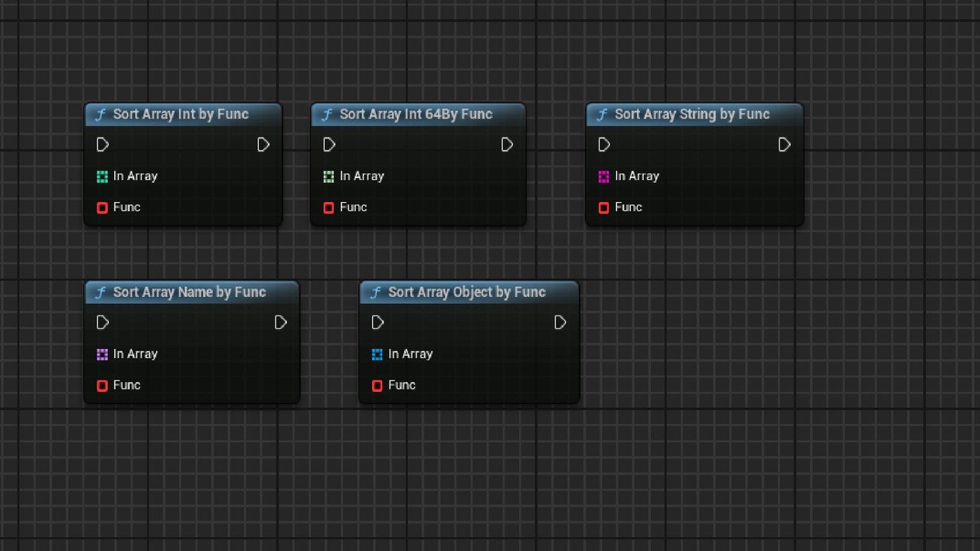Image resolution: width=980 pixels, height=551 pixels.
Task: Click function icon on Sort Array Int 64By Func
Action: (x=327, y=115)
